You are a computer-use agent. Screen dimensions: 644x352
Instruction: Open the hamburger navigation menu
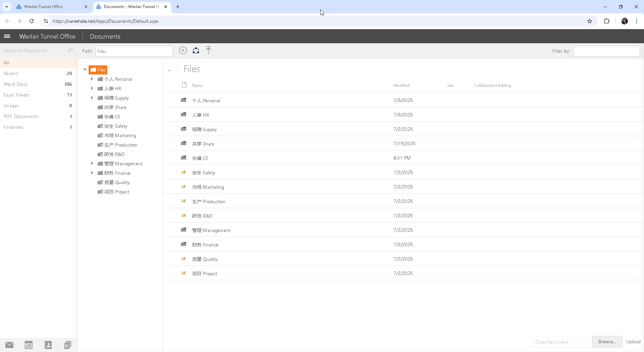pyautogui.click(x=7, y=36)
